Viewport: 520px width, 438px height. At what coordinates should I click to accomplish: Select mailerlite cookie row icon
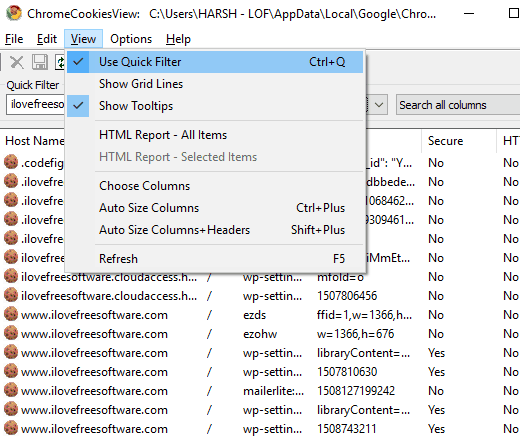pos(11,390)
